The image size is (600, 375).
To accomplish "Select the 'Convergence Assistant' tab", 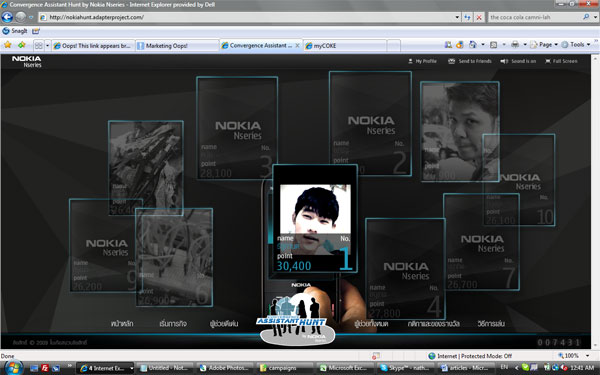I will click(x=260, y=45).
